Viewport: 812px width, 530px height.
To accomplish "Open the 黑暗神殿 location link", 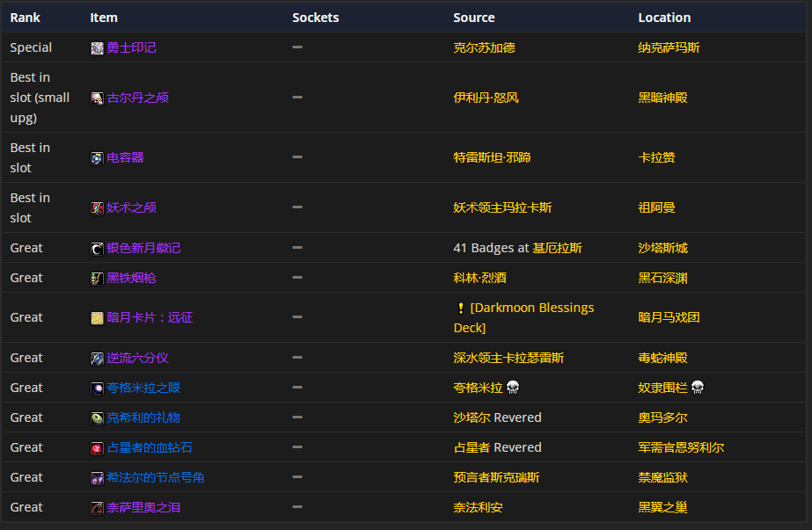I will pos(662,98).
